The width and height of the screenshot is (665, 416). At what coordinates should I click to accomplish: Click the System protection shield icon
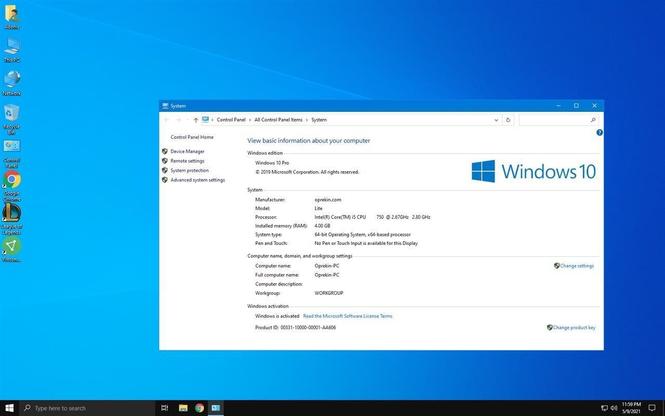[x=165, y=170]
